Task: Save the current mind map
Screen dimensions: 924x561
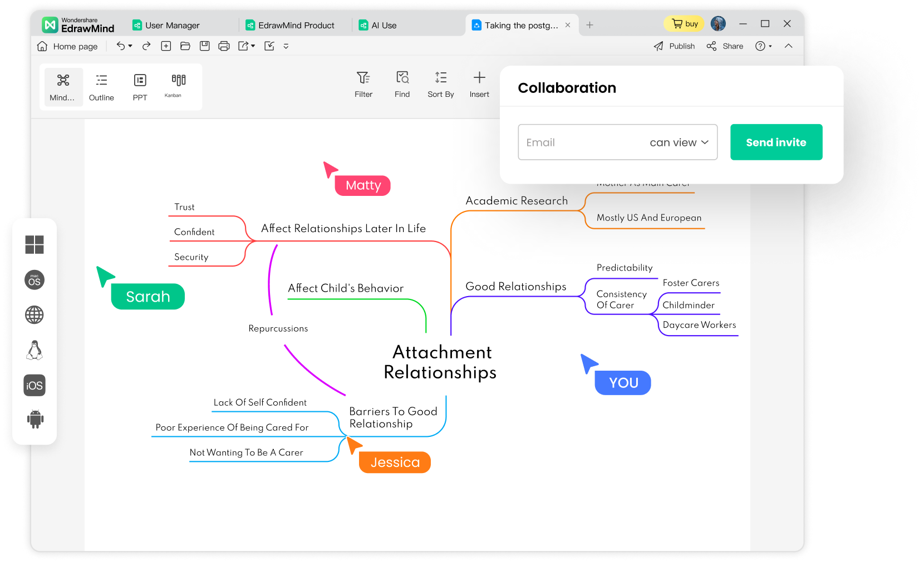Action: click(x=205, y=46)
